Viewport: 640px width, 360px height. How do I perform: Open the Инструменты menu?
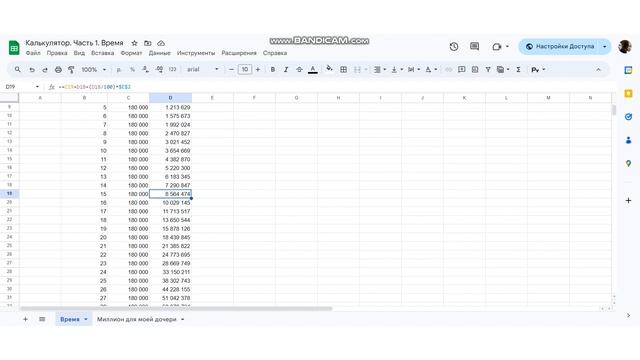[196, 53]
